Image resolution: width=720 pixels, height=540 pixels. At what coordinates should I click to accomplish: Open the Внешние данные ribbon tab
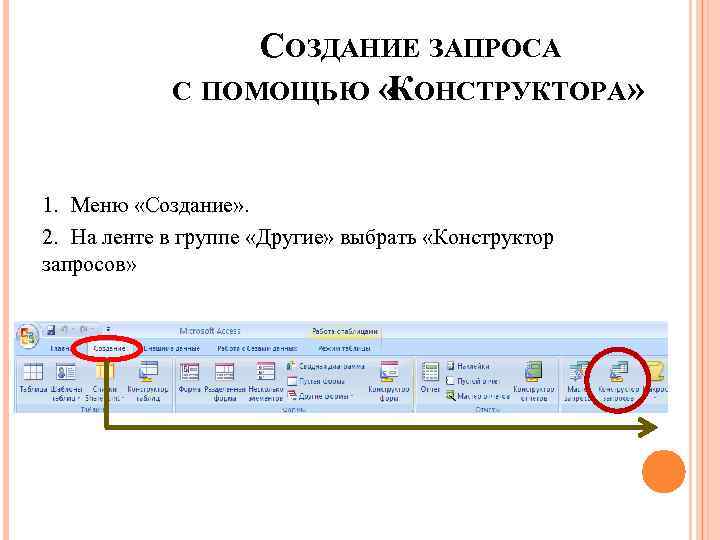pos(171,349)
